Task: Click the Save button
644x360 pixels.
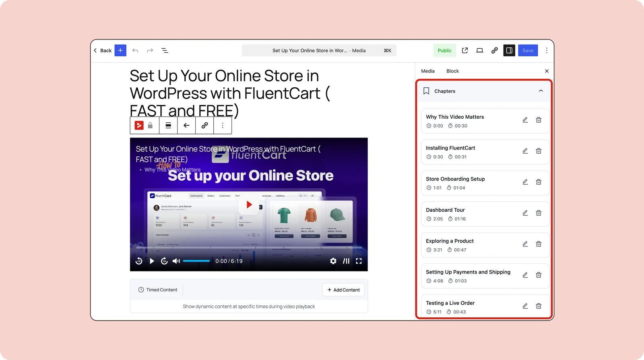Action: coord(528,50)
